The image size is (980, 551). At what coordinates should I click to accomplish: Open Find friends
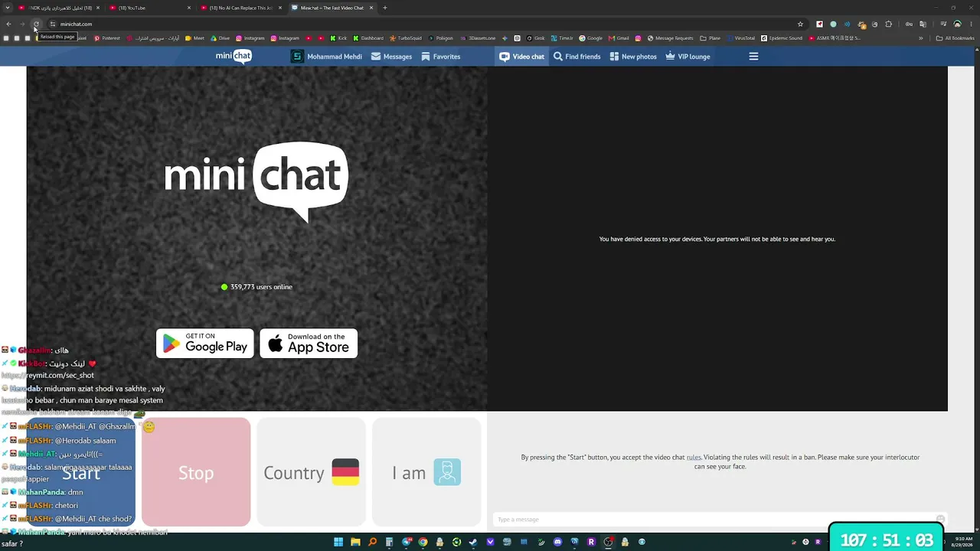pyautogui.click(x=577, y=57)
